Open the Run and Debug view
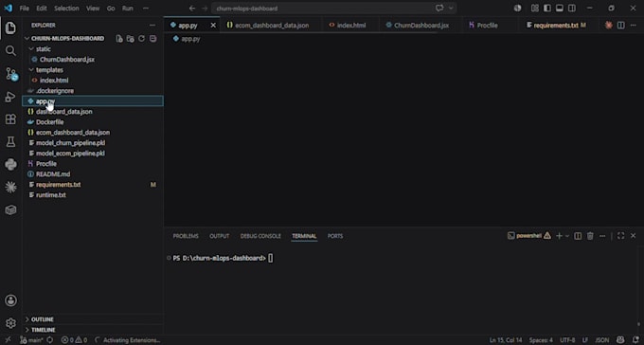 point(10,97)
